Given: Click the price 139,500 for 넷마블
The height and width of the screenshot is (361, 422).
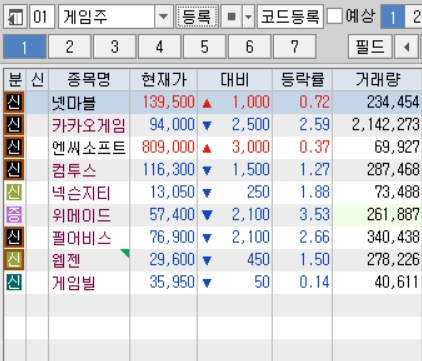Looking at the screenshot, I should [x=168, y=102].
